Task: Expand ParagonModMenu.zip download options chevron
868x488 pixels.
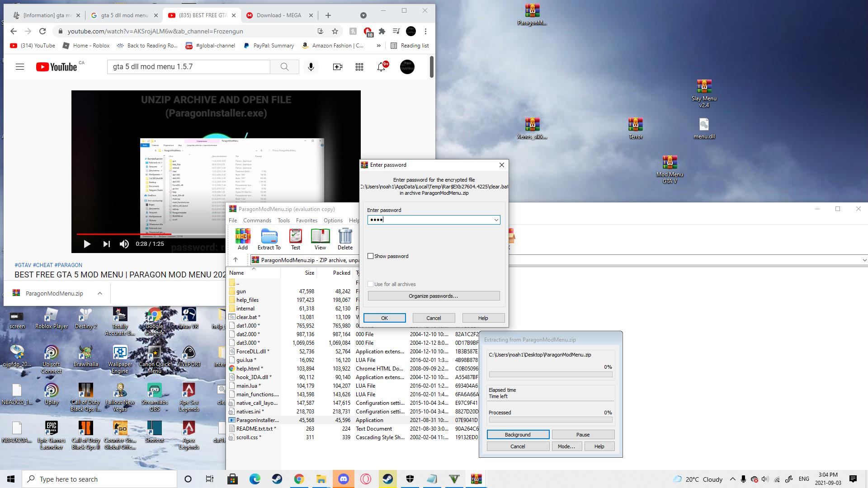Action: (100, 293)
